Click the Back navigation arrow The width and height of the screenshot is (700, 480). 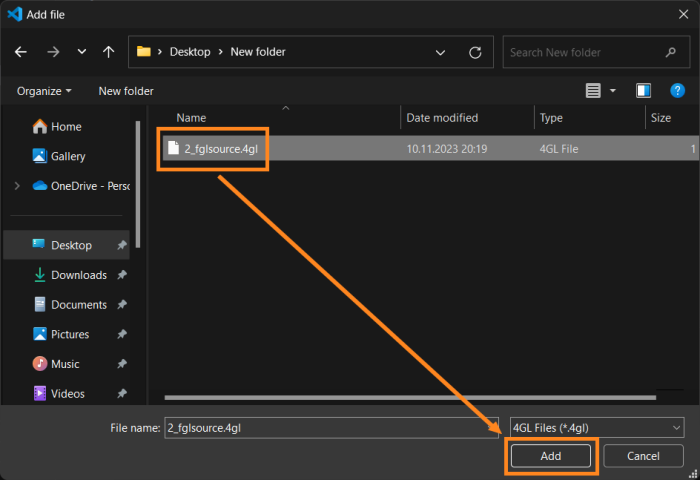[21, 52]
